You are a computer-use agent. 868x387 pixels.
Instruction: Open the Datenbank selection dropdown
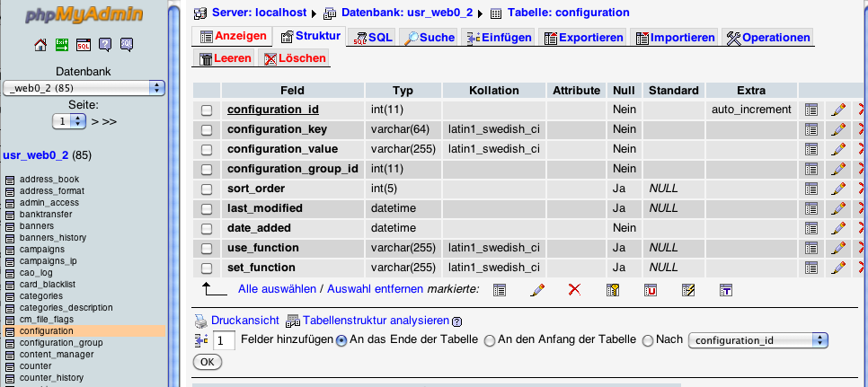[x=84, y=87]
